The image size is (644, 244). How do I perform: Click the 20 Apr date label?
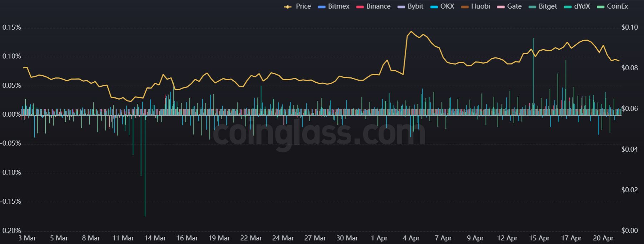pyautogui.click(x=603, y=238)
